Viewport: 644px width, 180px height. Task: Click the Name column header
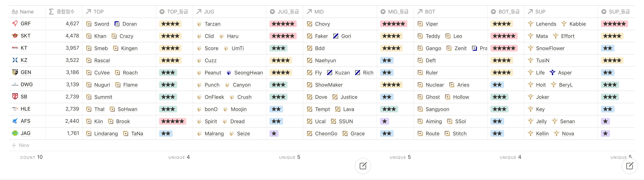pos(26,12)
